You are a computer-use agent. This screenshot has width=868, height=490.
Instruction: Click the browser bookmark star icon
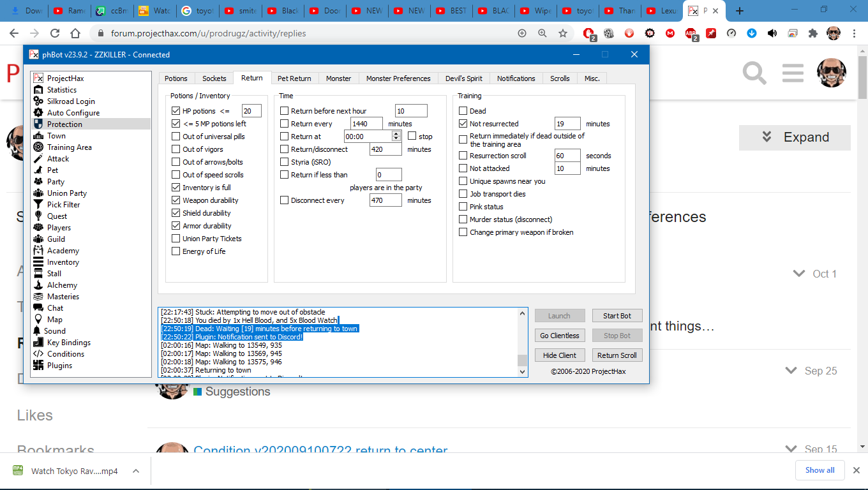click(x=562, y=33)
